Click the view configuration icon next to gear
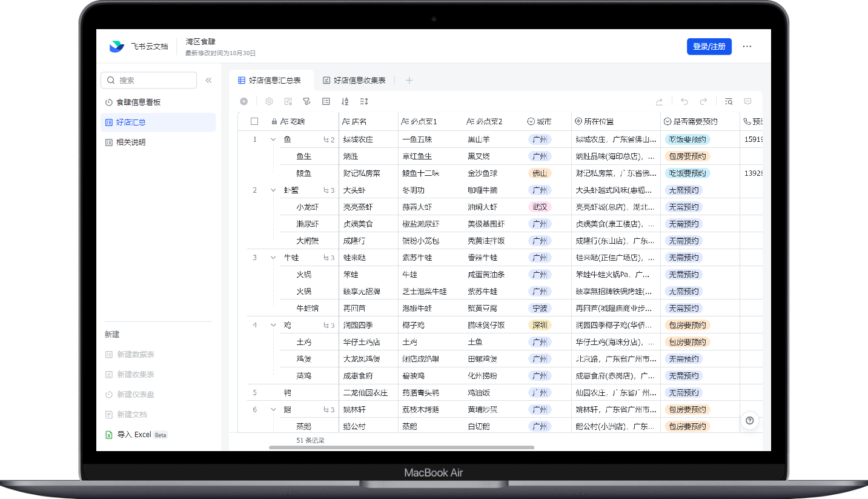868x499 pixels. [x=288, y=102]
